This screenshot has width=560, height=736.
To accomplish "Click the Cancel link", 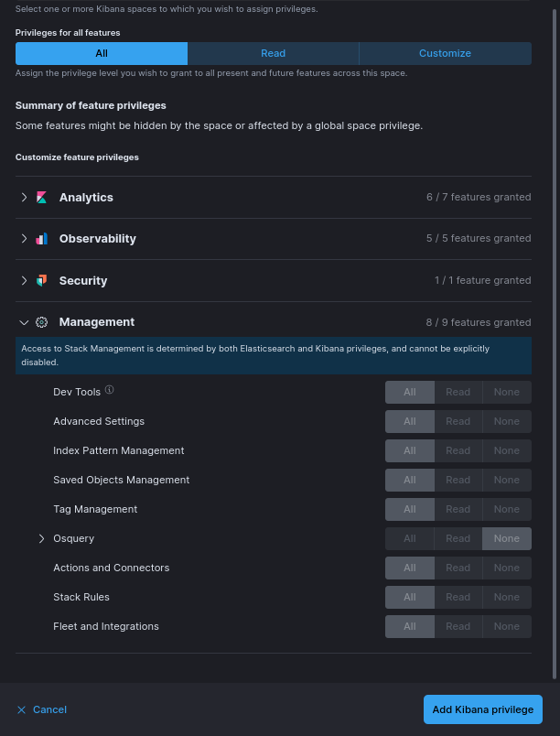I will tap(49, 709).
